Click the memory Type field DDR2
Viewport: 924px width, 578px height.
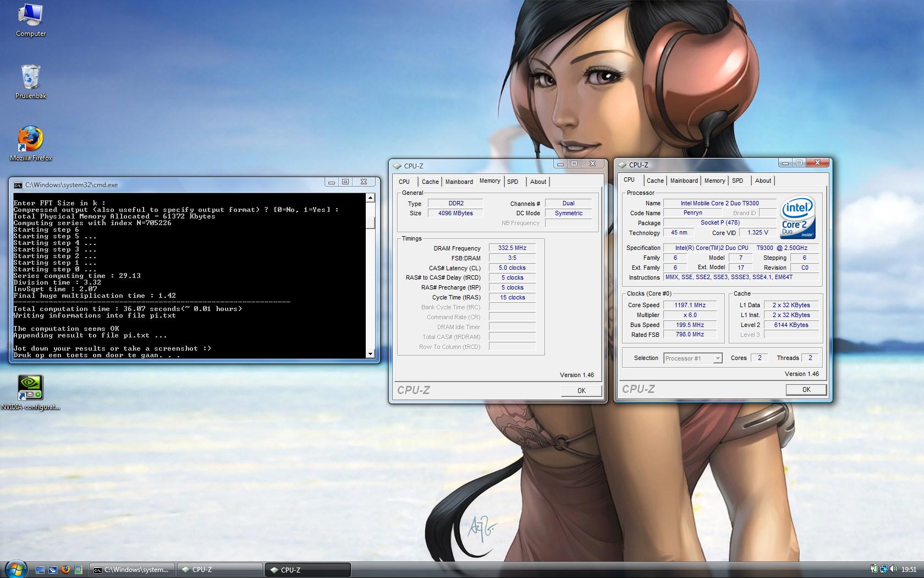[455, 203]
